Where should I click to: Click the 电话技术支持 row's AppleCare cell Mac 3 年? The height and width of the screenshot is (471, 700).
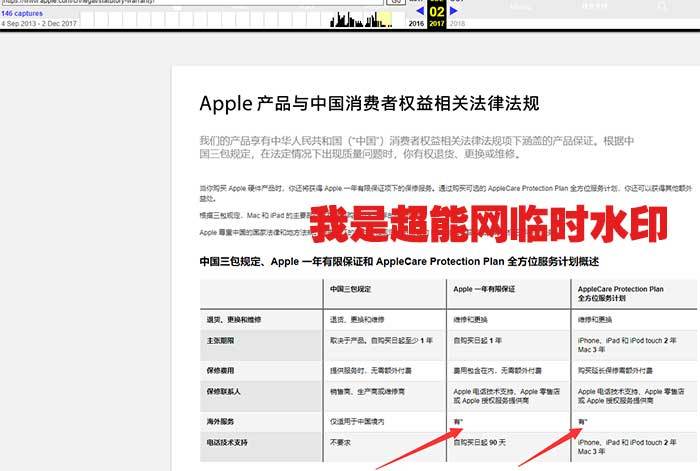627,447
